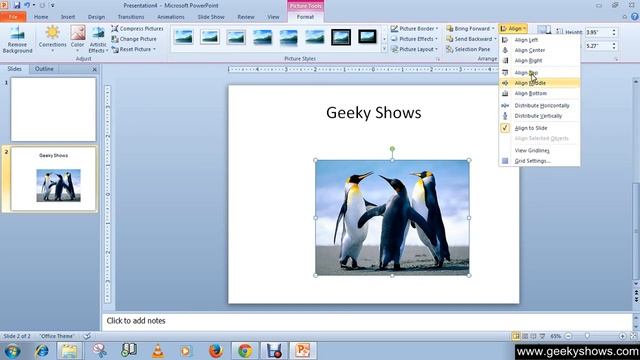Switch to the Home tab
The image size is (640, 360).
tap(41, 17)
